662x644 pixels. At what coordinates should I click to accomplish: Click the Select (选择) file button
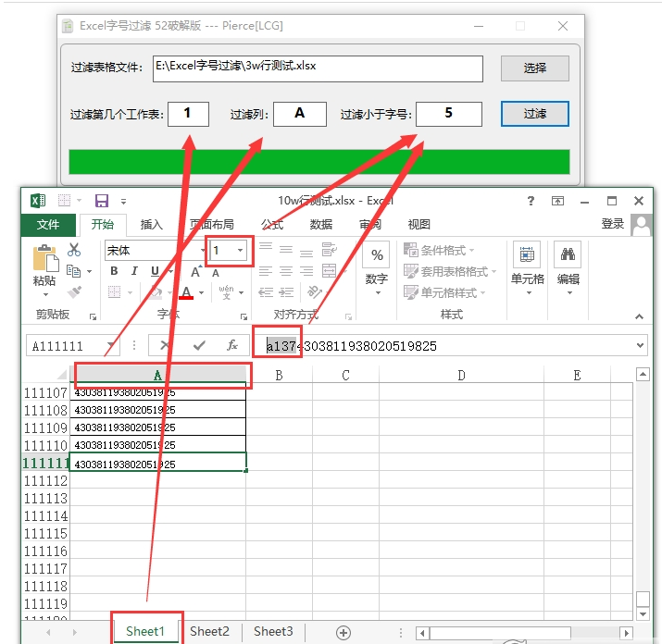(x=534, y=68)
